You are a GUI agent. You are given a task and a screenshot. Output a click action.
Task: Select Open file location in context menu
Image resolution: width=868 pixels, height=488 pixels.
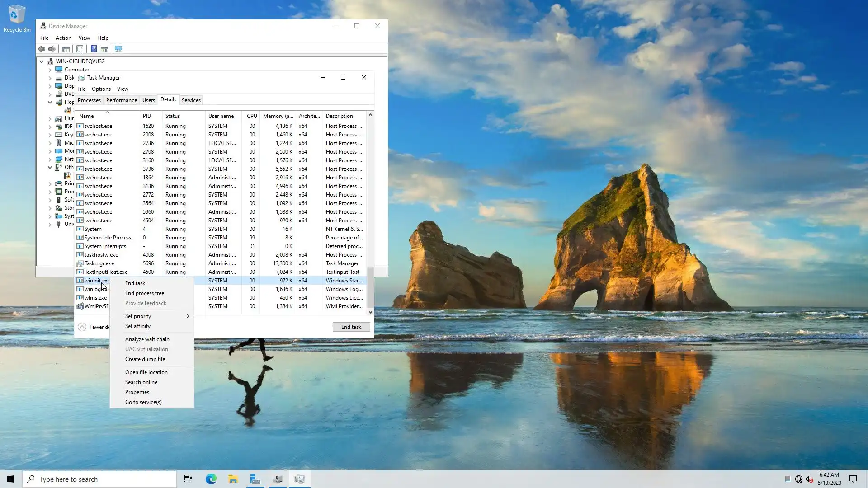(146, 372)
